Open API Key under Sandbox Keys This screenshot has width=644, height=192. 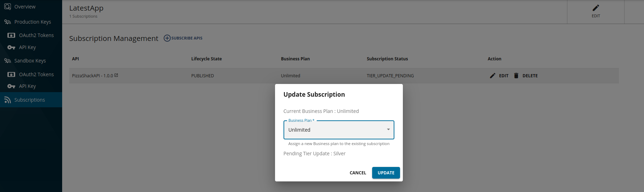click(x=27, y=86)
